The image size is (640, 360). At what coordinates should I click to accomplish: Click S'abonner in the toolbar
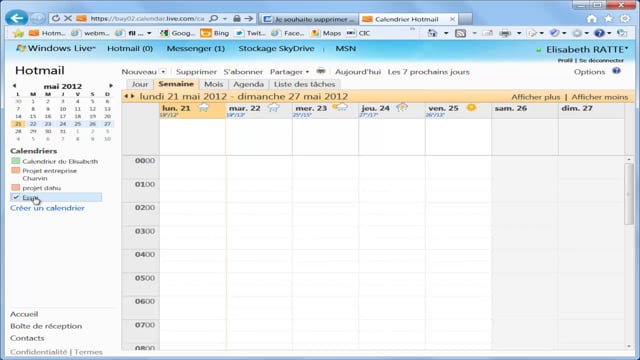pyautogui.click(x=243, y=72)
